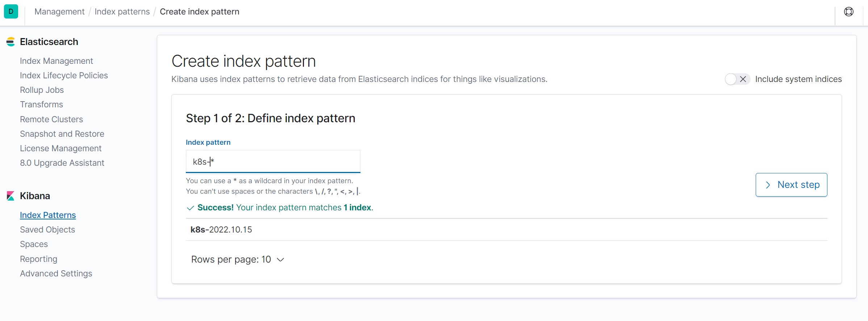Click the Next step button
868x321 pixels.
click(791, 185)
